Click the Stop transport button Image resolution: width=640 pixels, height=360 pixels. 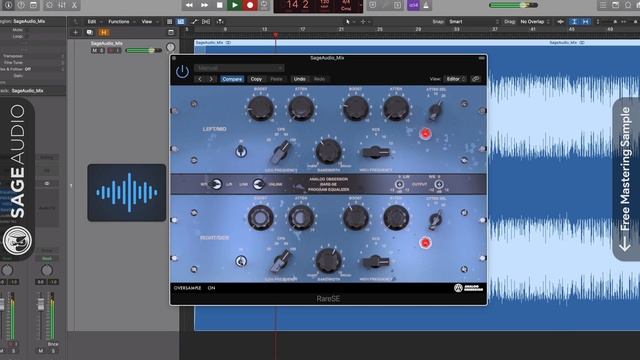pyautogui.click(x=220, y=5)
